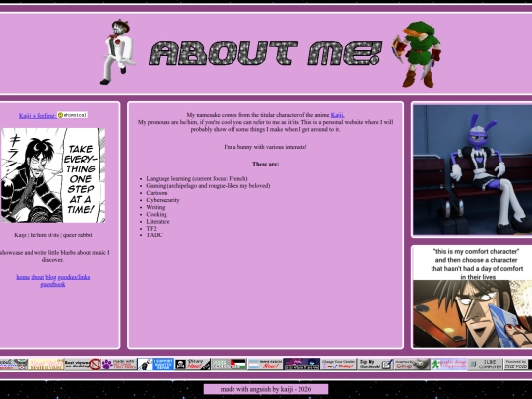532x399 pixels.
Task: Click the 'Cartoons' list item
Action: [x=157, y=193]
